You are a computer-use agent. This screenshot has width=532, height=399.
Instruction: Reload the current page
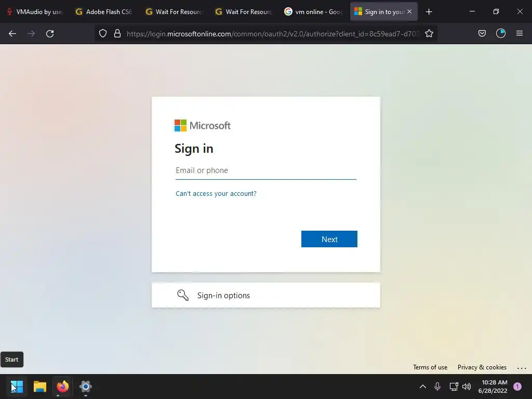click(50, 34)
